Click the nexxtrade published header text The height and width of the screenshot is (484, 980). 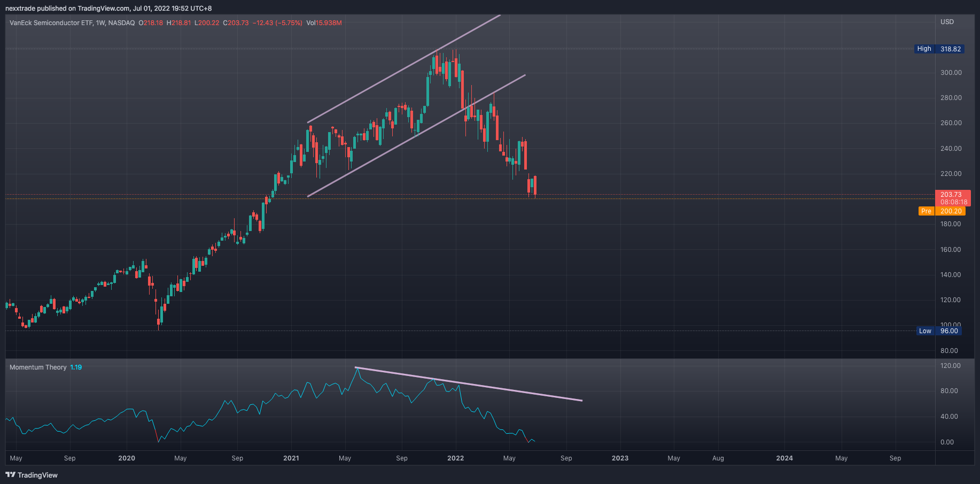[108, 9]
